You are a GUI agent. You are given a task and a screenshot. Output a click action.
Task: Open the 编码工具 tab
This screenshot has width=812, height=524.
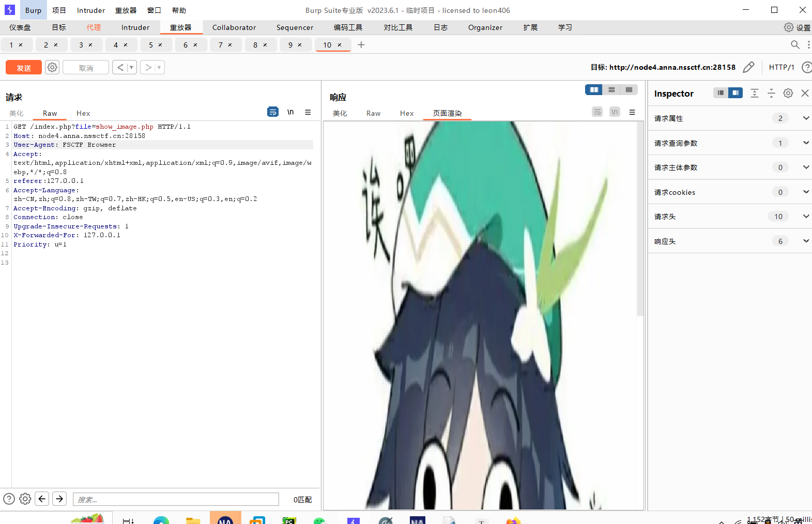pos(348,27)
